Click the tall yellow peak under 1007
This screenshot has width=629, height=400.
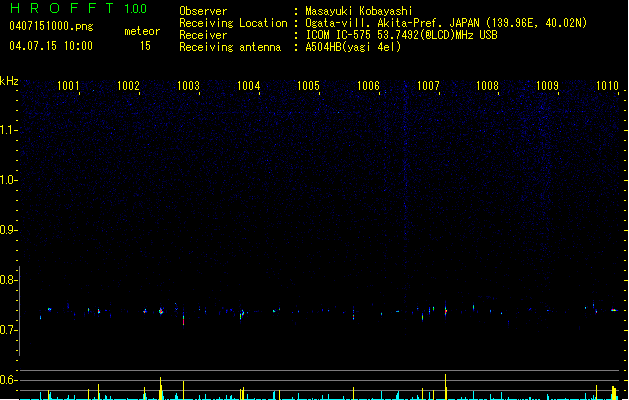point(446,387)
